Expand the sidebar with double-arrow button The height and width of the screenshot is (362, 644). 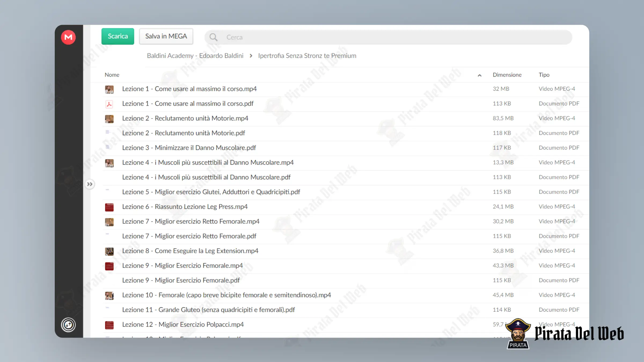coord(90,184)
